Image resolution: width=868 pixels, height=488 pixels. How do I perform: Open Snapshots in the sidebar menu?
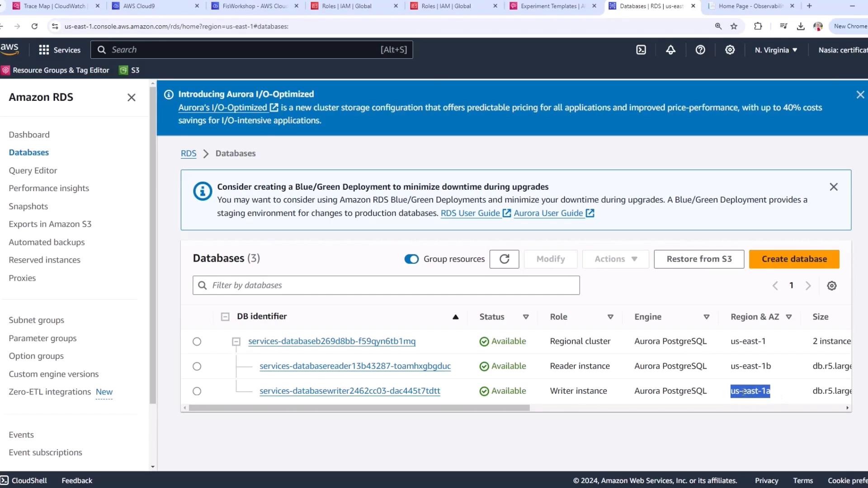point(28,206)
